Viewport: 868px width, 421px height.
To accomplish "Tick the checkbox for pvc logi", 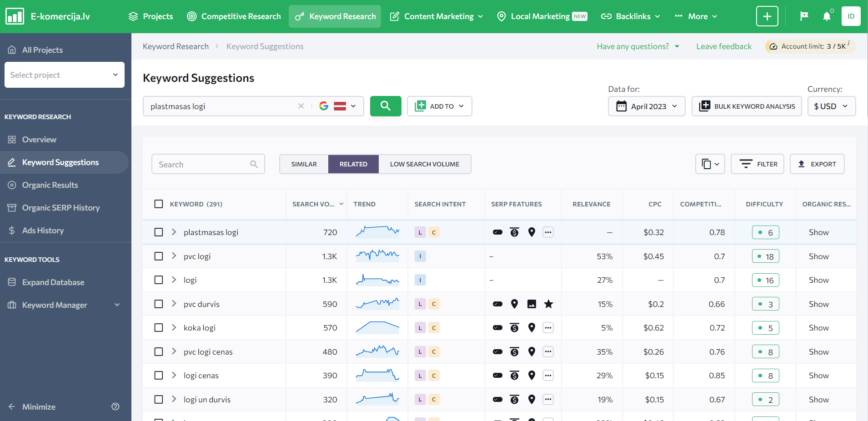I will click(x=159, y=256).
